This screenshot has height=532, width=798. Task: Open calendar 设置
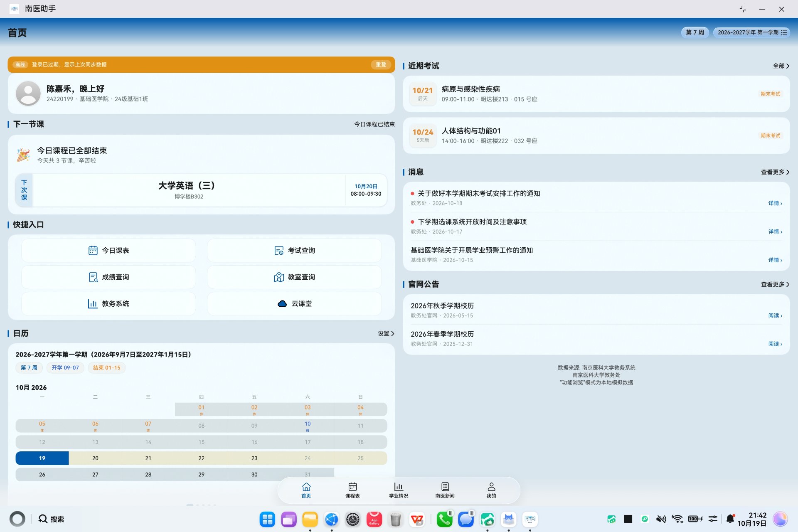tap(386, 334)
